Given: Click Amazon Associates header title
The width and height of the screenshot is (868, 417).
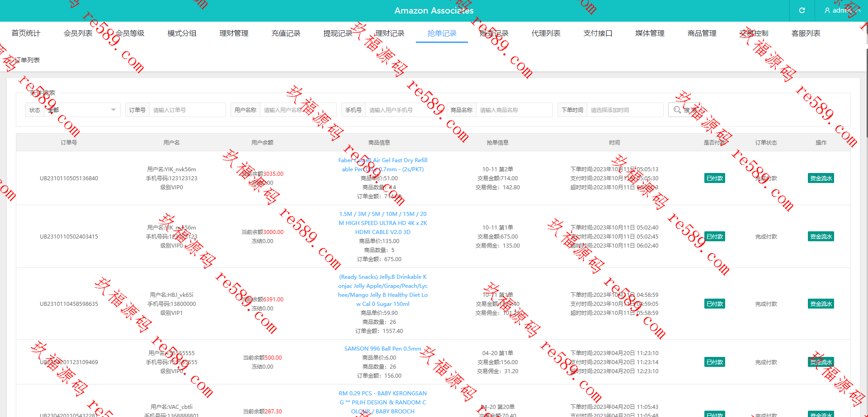Looking at the screenshot, I should 434,10.
